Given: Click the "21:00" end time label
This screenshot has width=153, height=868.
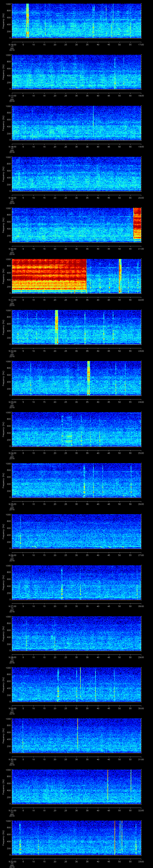Looking at the screenshot, I should coord(141,249).
